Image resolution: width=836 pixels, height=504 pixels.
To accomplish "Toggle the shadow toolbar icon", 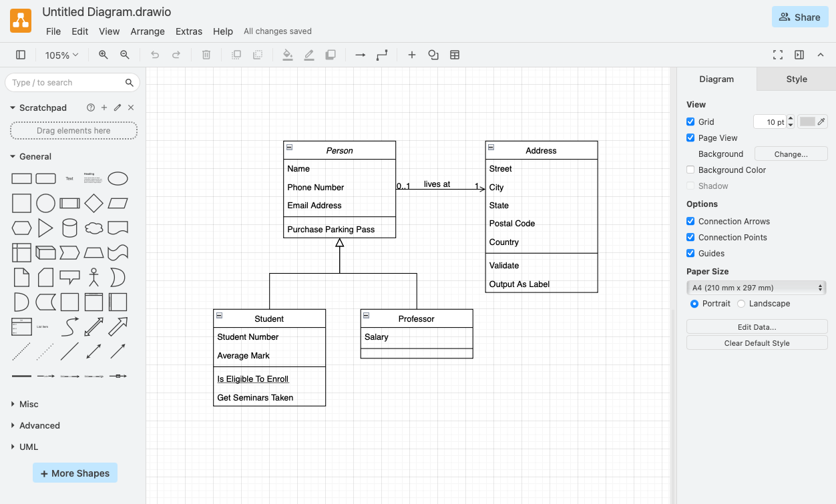I will 331,55.
